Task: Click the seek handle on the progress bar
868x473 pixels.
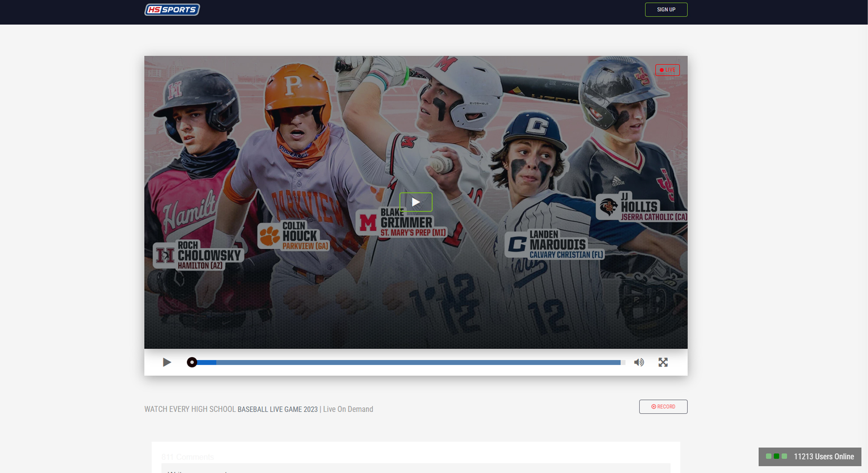Action: click(192, 362)
